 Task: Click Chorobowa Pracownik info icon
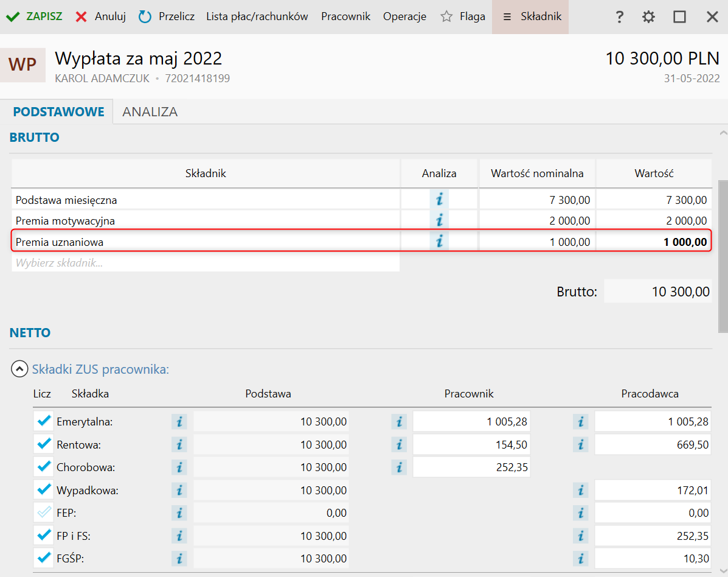[x=399, y=467]
